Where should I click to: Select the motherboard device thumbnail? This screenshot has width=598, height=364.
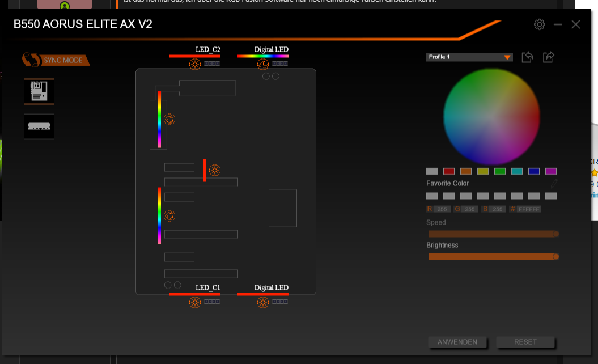point(39,92)
